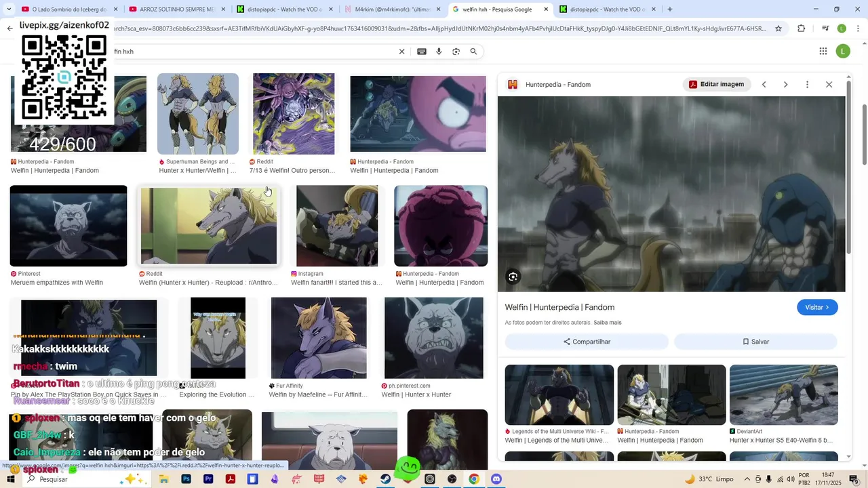868x488 pixels.
Task: Open Reddit 'Welfin (Hunter x Hunter) - Reupload' thumbnail
Action: [x=209, y=226]
